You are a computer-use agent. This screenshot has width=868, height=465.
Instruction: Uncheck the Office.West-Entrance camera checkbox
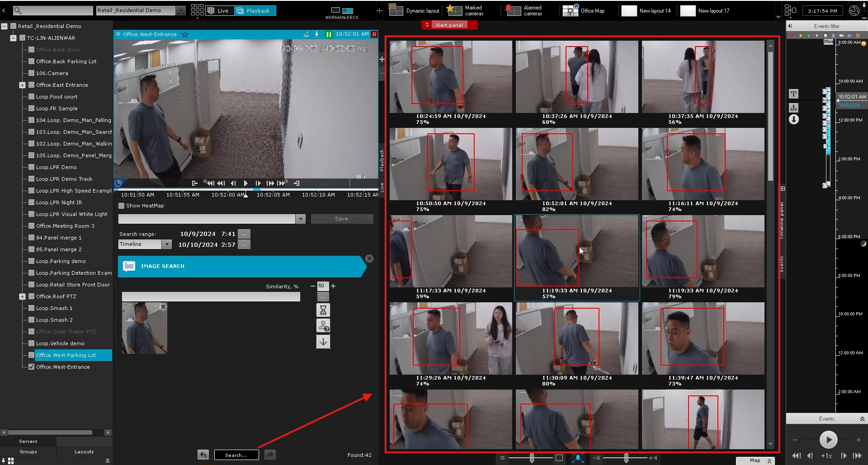[x=32, y=367]
